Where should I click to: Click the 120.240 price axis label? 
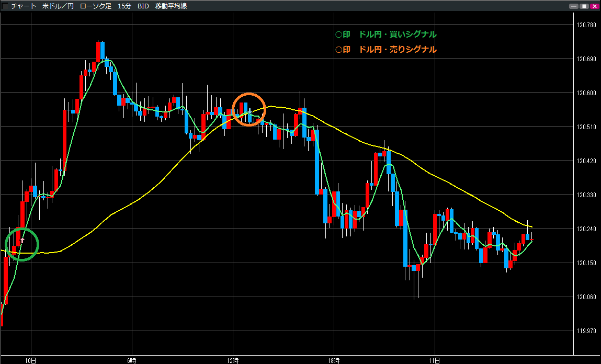tap(586, 229)
